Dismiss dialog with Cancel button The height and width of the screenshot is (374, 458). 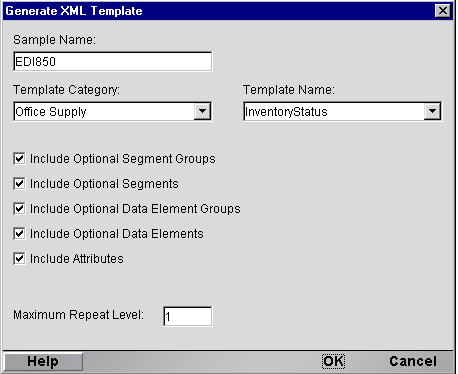[x=413, y=361]
